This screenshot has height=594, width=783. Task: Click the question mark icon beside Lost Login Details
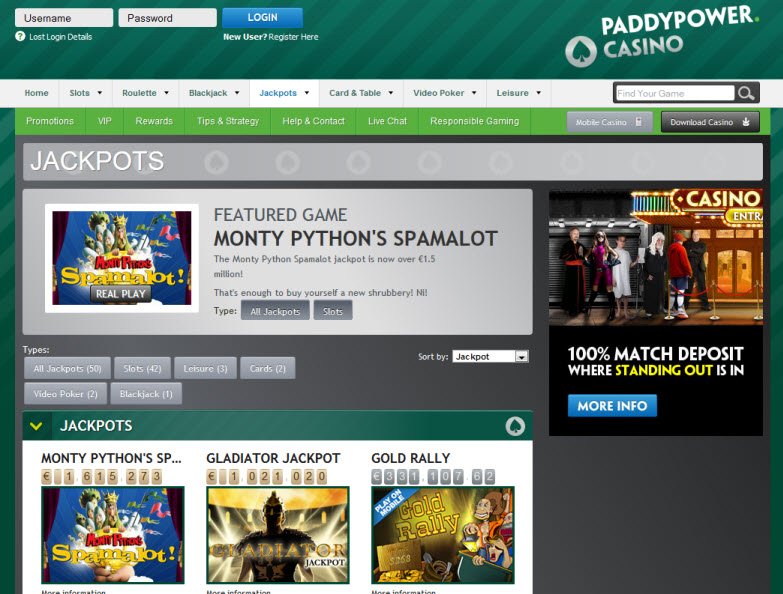coord(20,36)
